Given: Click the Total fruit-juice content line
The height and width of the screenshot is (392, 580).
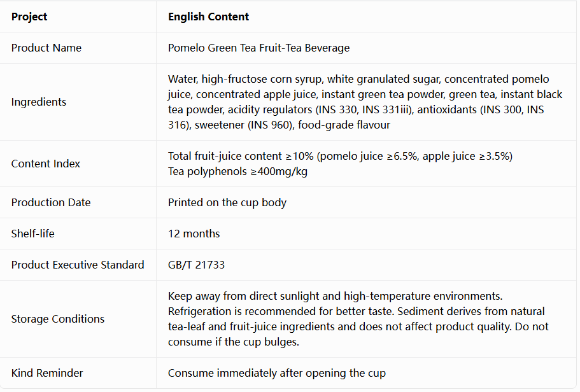Looking at the screenshot, I should pyautogui.click(x=341, y=156).
